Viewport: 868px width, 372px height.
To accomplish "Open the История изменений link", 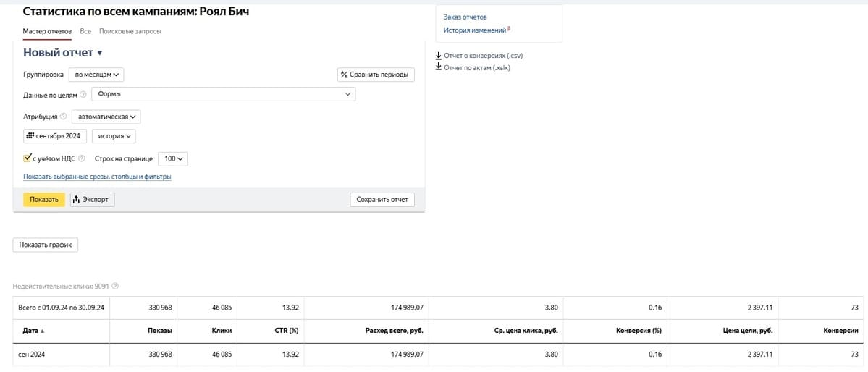I will click(475, 30).
